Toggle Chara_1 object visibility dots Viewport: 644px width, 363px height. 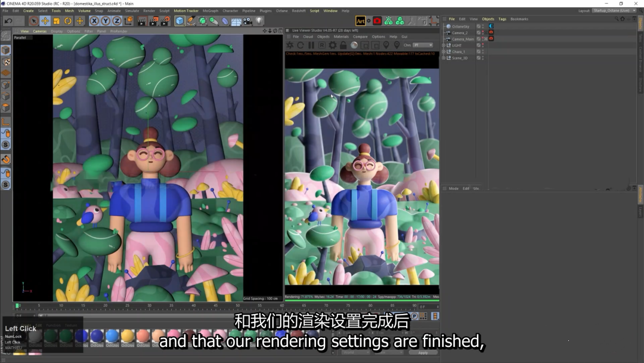(483, 52)
